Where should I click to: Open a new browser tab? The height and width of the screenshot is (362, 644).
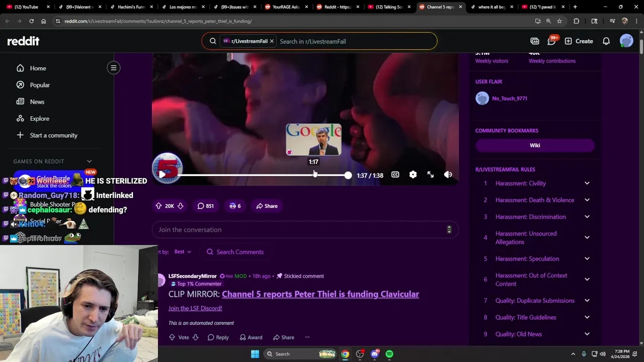point(575,7)
